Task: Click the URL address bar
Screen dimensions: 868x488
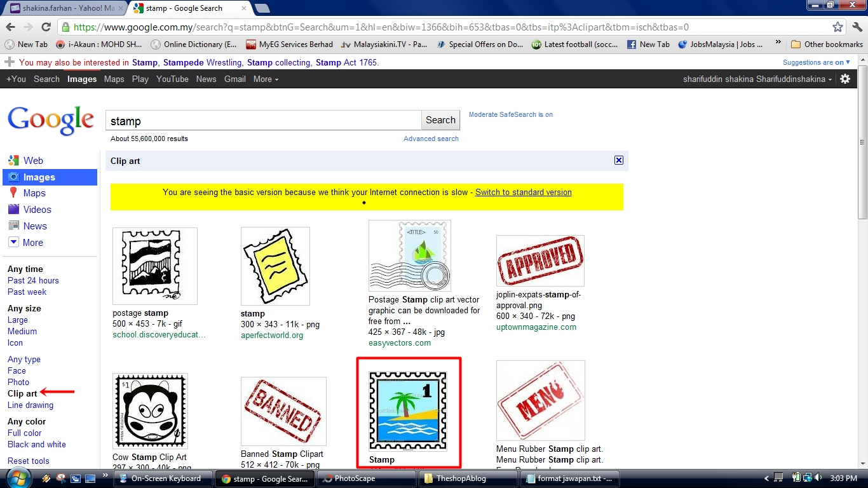Action: [445, 27]
